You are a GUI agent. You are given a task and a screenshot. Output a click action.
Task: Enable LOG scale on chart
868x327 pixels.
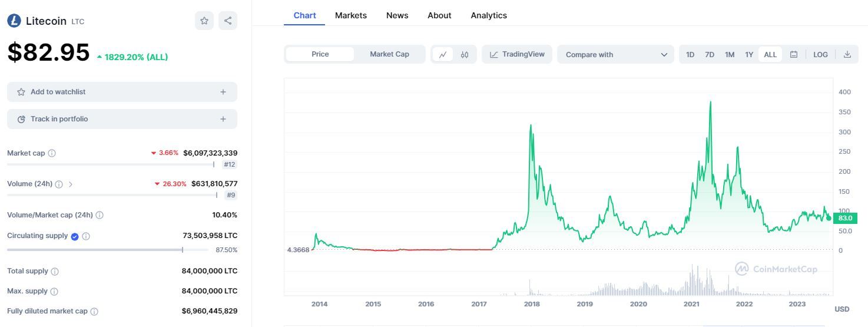[820, 55]
